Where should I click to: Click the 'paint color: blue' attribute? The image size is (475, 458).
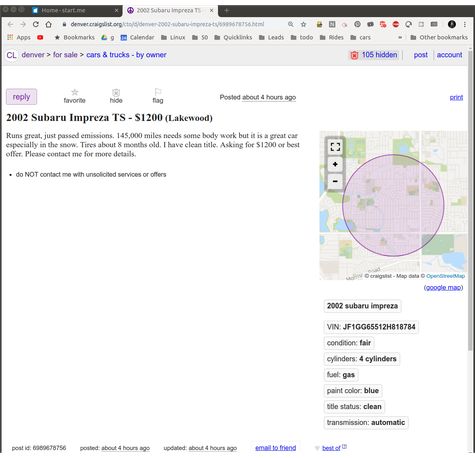[353, 391]
